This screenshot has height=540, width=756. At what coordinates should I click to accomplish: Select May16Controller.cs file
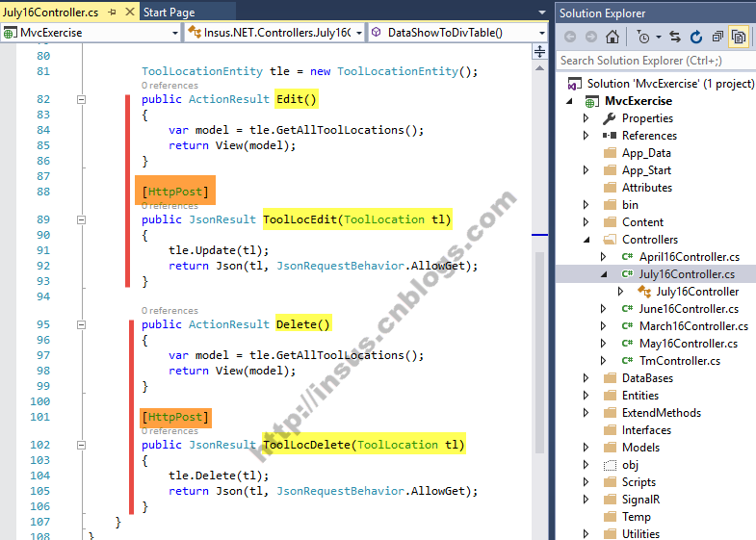[689, 344]
